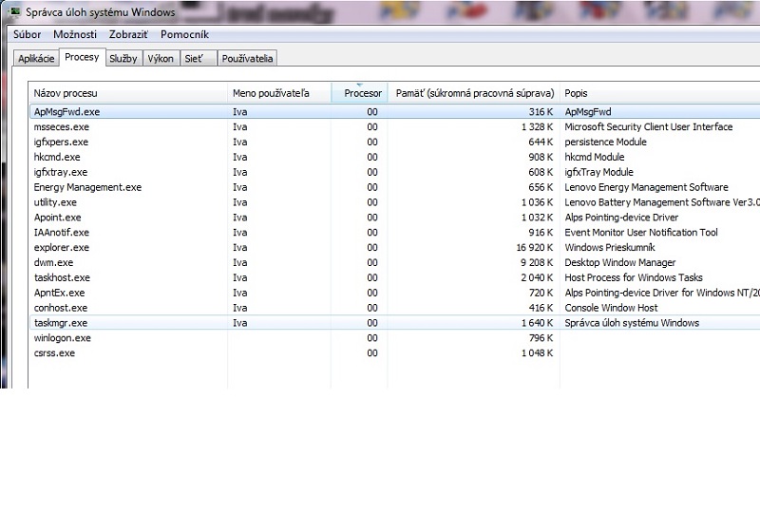Sort by the Popis column header
This screenshot has height=532, width=760.
pos(576,93)
